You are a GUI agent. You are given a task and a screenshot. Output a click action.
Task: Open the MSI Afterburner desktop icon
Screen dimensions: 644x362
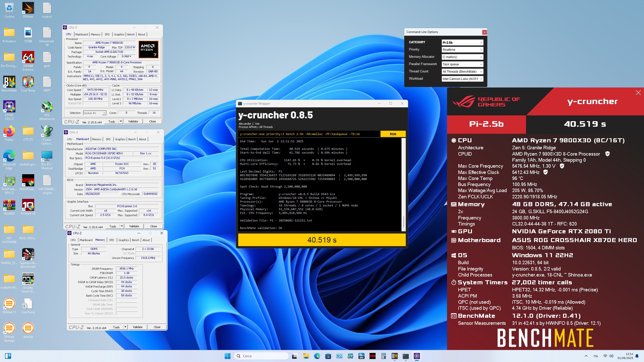[47, 110]
